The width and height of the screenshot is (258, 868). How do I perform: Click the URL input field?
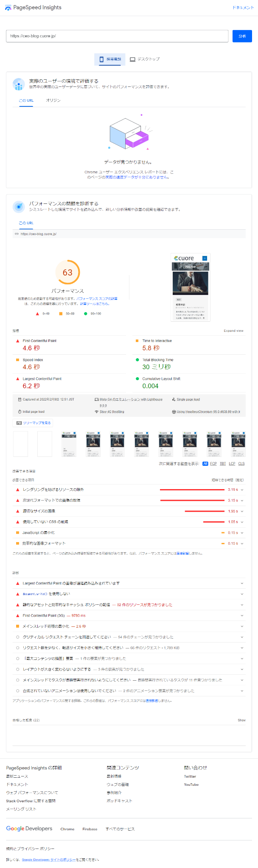coord(117,36)
